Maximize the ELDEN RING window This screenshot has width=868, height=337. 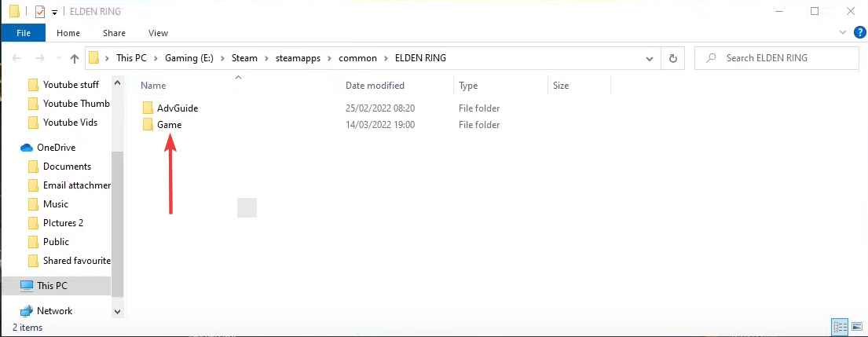(815, 11)
